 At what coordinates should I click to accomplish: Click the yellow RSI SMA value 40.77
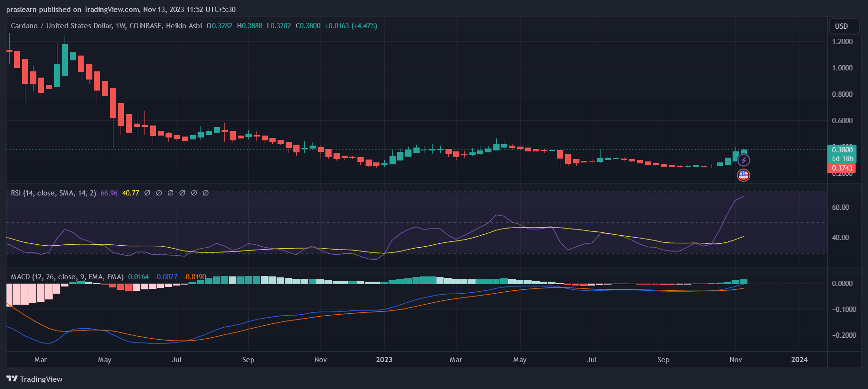[131, 193]
